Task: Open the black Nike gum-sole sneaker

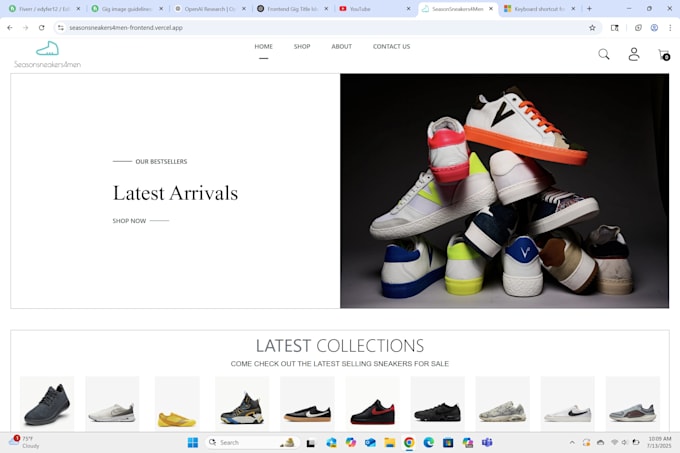Action: [x=307, y=403]
